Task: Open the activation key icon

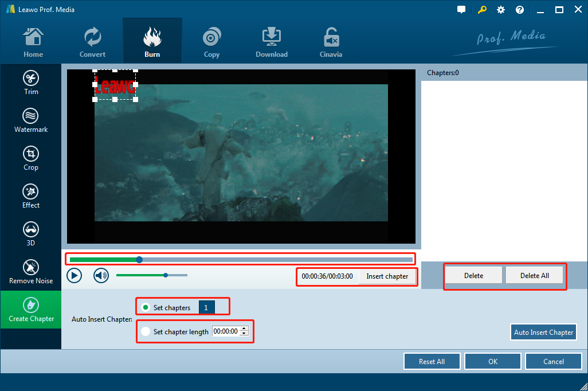Action: pos(482,10)
